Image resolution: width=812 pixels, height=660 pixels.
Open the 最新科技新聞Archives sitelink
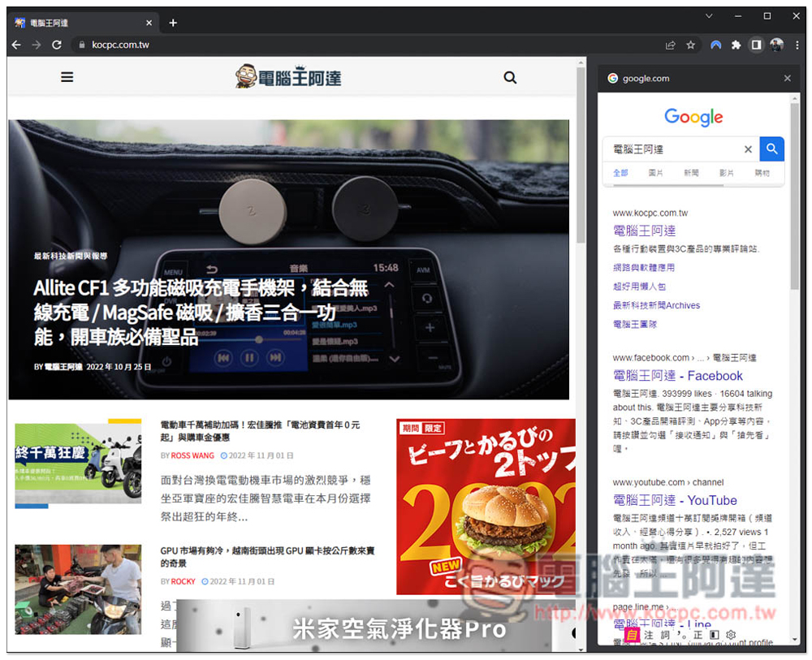tap(656, 305)
